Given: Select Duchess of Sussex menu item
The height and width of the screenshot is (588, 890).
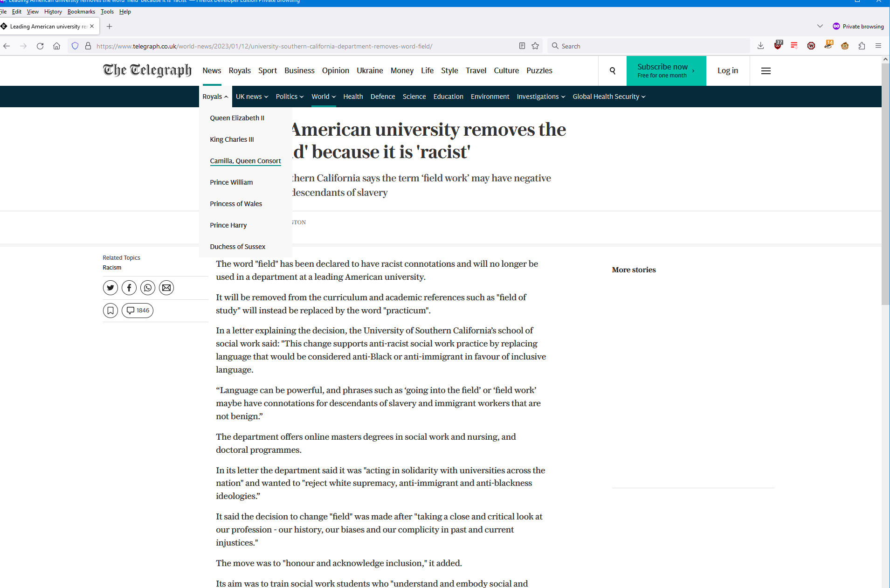Looking at the screenshot, I should pyautogui.click(x=238, y=247).
